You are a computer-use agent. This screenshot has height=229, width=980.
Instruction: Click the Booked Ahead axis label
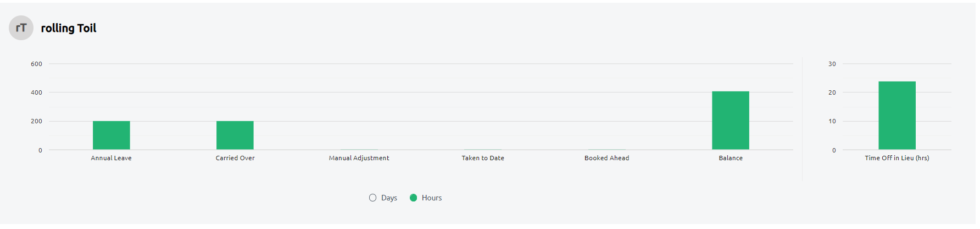pos(607,158)
